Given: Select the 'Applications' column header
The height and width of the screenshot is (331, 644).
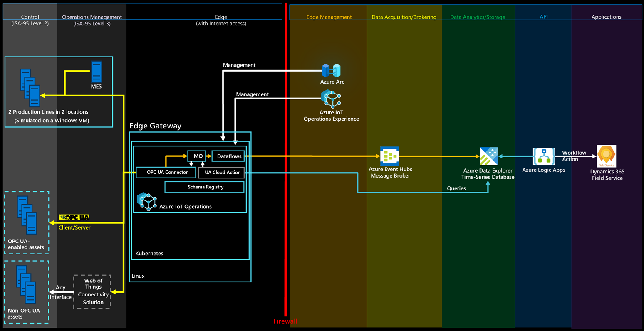Looking at the screenshot, I should [x=607, y=17].
